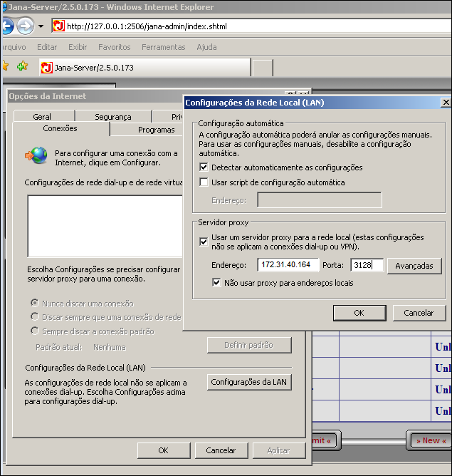Open the recent pages dropdown arrow
The image size is (452, 476).
click(41, 26)
